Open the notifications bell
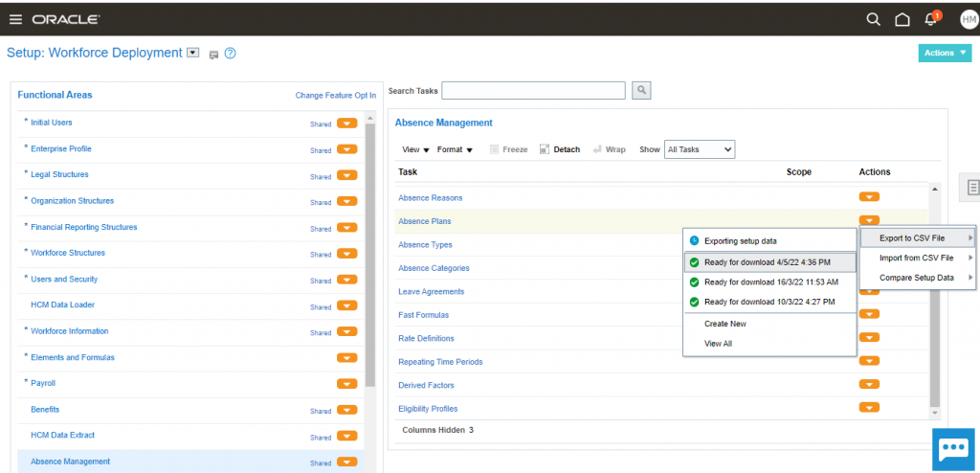Screen dimensions: 980x473 (x=931, y=19)
